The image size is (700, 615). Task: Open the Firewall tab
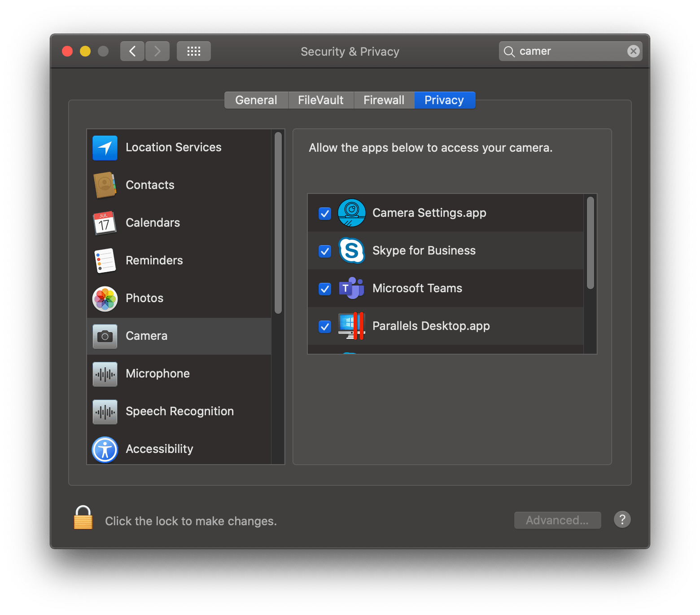[384, 100]
